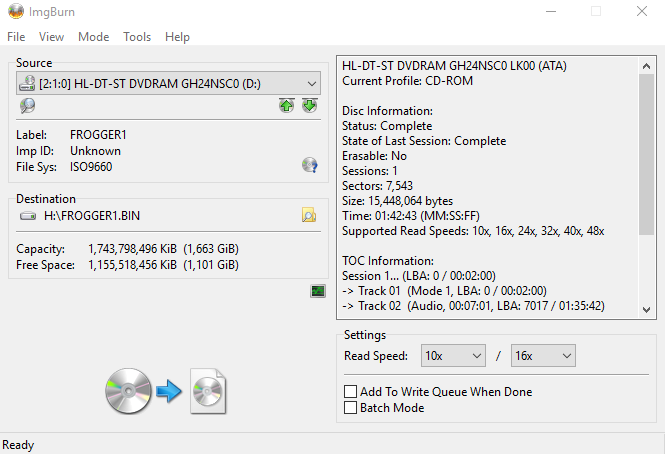
Task: Click the ImgBurn application logo icon
Action: point(16,11)
